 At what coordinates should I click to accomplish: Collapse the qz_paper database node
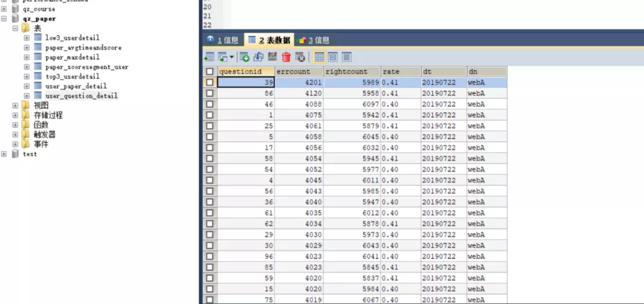pyautogui.click(x=5, y=19)
